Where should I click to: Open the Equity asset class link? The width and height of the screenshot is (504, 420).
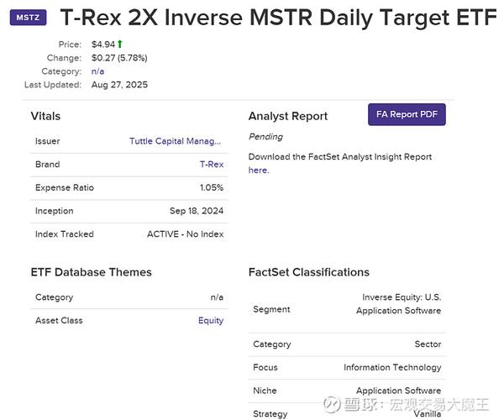pyautogui.click(x=211, y=320)
